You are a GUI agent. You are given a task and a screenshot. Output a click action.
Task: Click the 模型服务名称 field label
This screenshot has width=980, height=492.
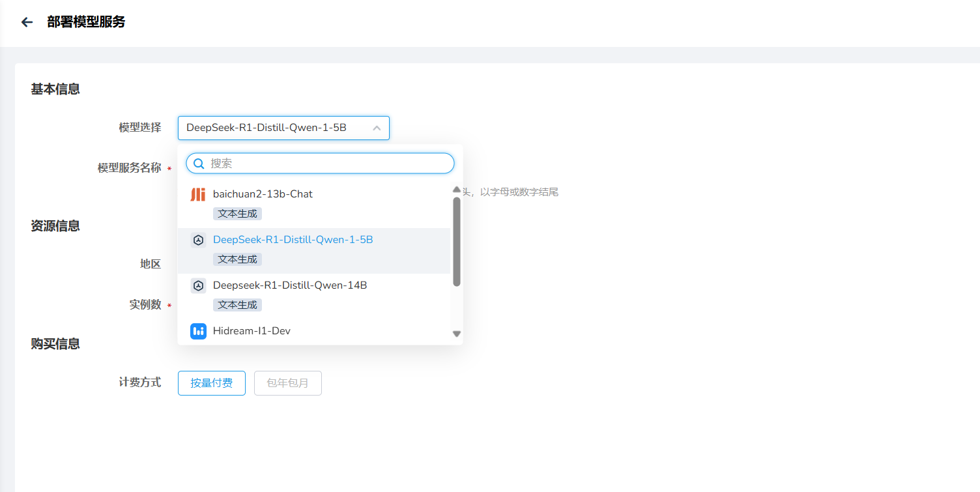(130, 168)
